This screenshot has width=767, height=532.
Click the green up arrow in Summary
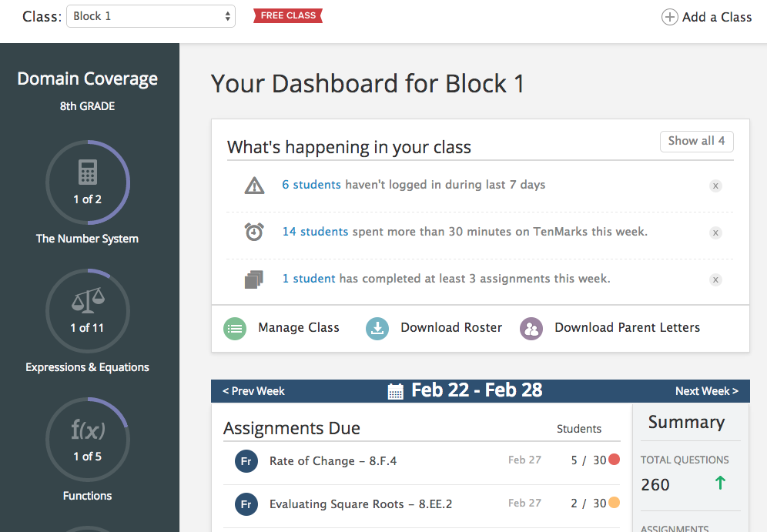coord(720,483)
